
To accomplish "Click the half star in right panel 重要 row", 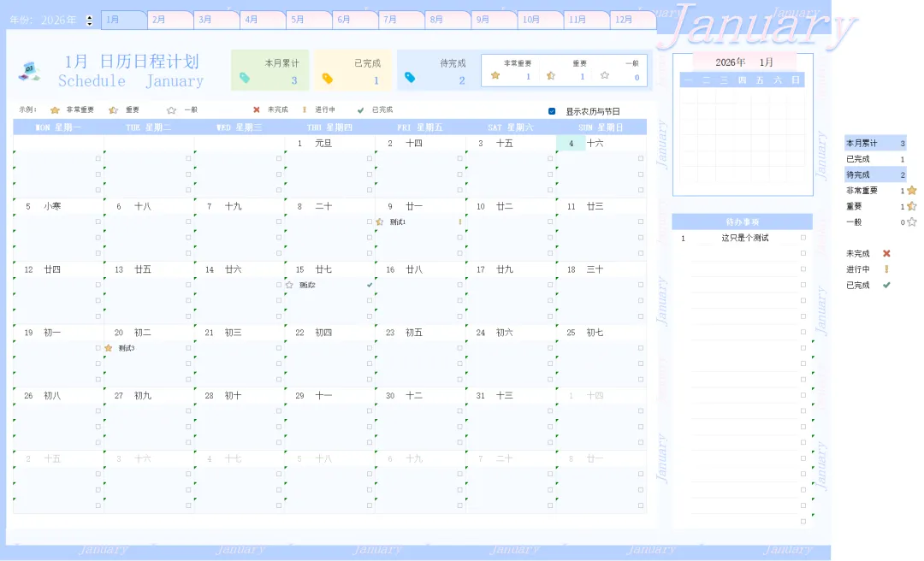I will tap(912, 206).
